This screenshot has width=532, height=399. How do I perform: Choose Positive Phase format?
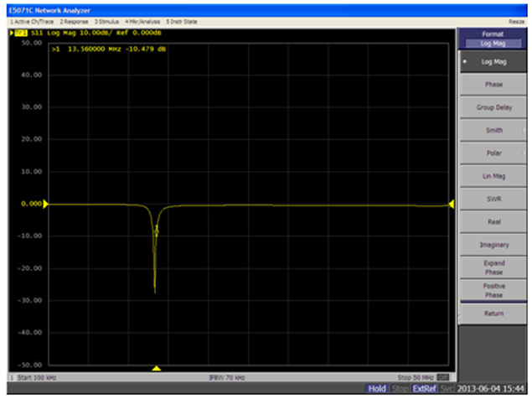pos(493,290)
